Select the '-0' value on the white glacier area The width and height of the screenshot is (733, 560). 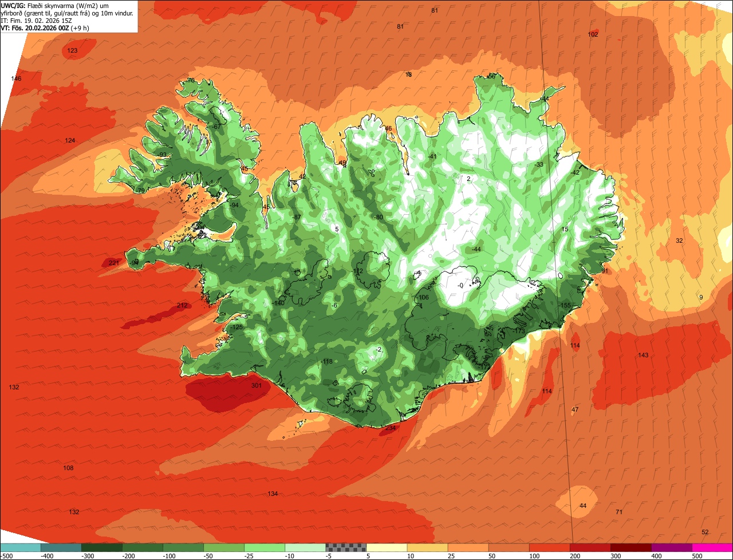[460, 285]
